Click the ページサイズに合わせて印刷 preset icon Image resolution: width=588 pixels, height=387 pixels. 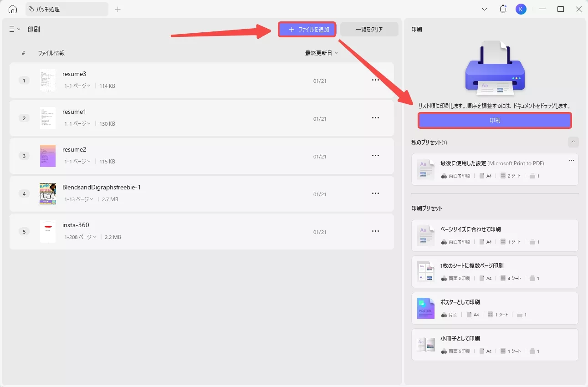pos(426,235)
